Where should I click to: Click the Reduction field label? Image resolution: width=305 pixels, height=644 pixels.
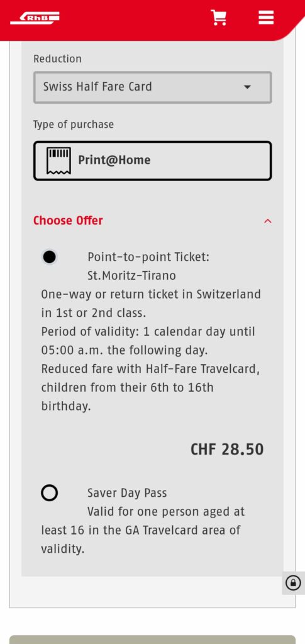pyautogui.click(x=57, y=58)
